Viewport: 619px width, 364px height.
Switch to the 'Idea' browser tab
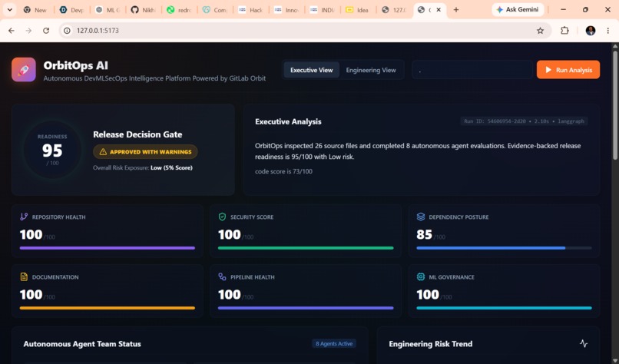358,10
